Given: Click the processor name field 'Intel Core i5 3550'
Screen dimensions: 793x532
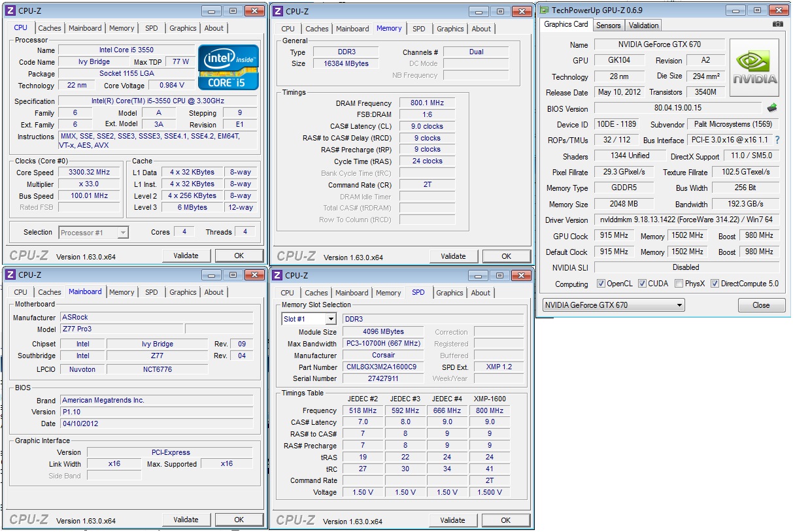Looking at the screenshot, I should [126, 50].
